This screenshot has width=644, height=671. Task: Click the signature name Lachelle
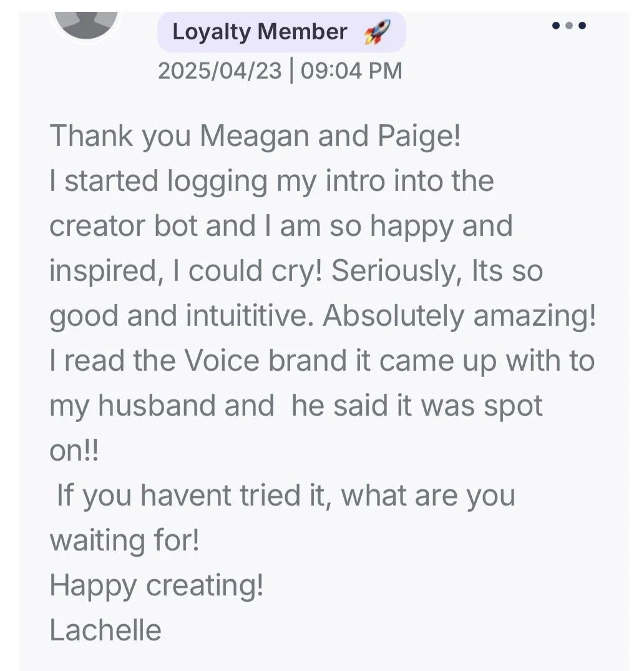coord(105,630)
